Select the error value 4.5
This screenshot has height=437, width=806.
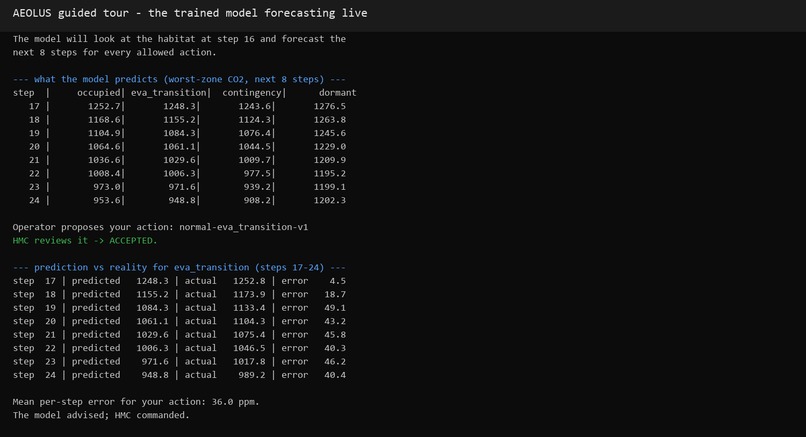(338, 281)
